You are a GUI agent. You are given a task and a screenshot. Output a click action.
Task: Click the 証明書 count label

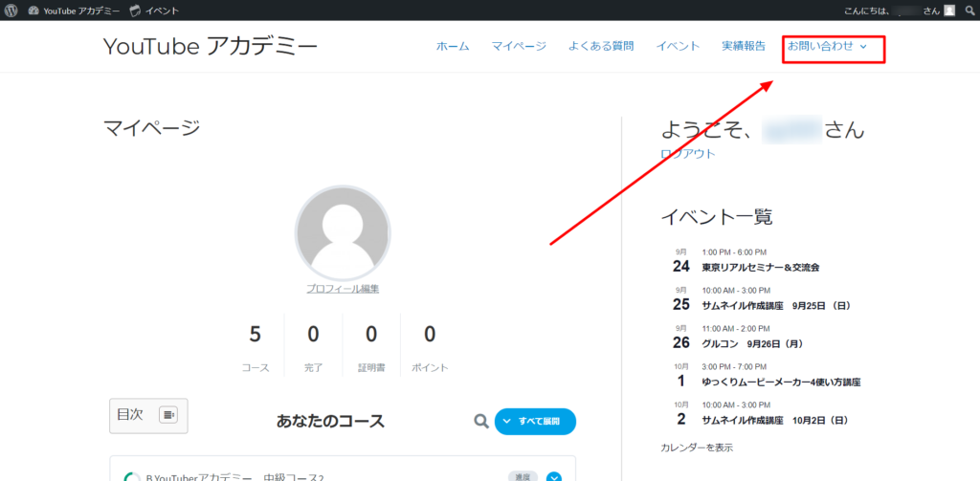pos(371,368)
